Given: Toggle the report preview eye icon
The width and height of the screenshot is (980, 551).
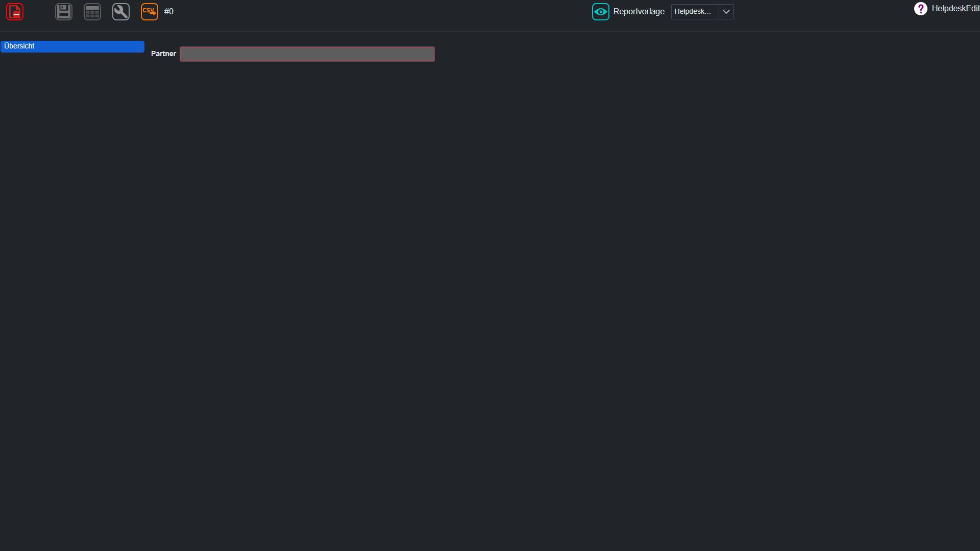Looking at the screenshot, I should coord(601,12).
